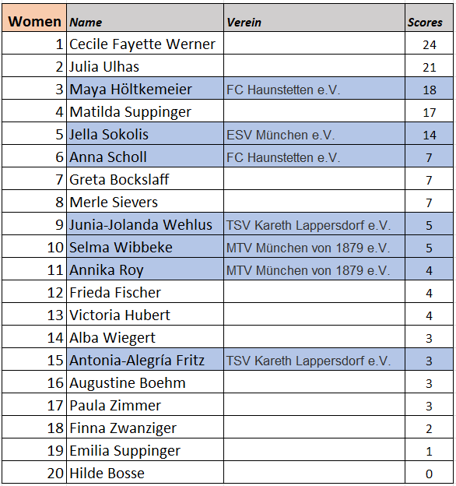Viewport: 456px width, 486px height.
Task: Click the Name column header
Action: click(145, 18)
